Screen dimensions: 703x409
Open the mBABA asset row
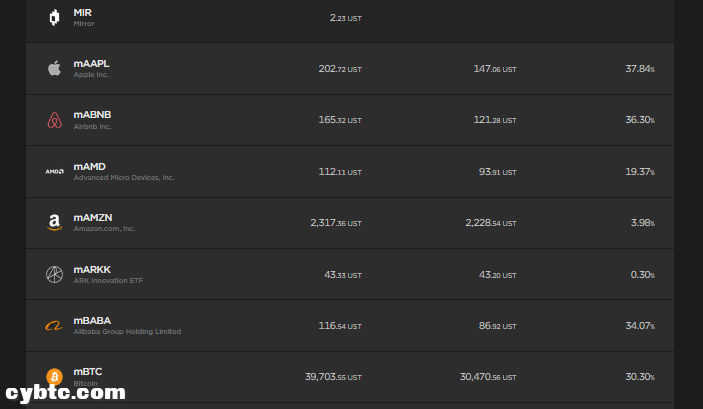click(x=92, y=320)
